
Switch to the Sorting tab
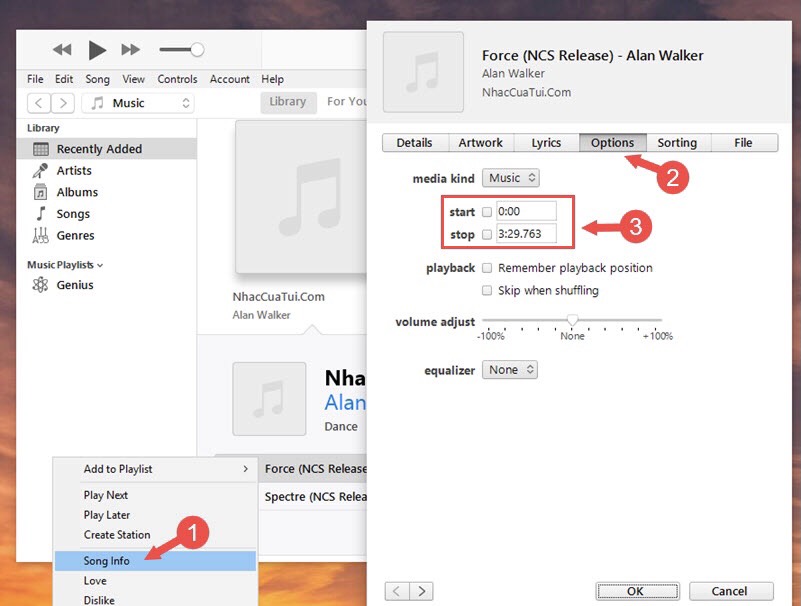click(x=677, y=143)
